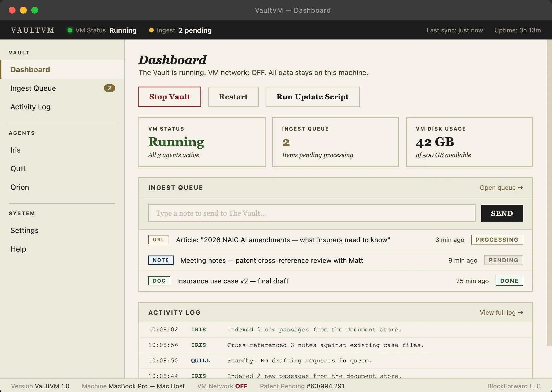Image resolution: width=552 pixels, height=392 pixels.
Task: Select the Iris agent
Action: tap(62, 150)
